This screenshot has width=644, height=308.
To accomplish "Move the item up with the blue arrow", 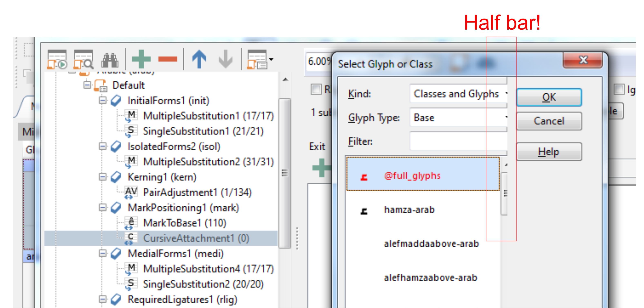I will [199, 59].
